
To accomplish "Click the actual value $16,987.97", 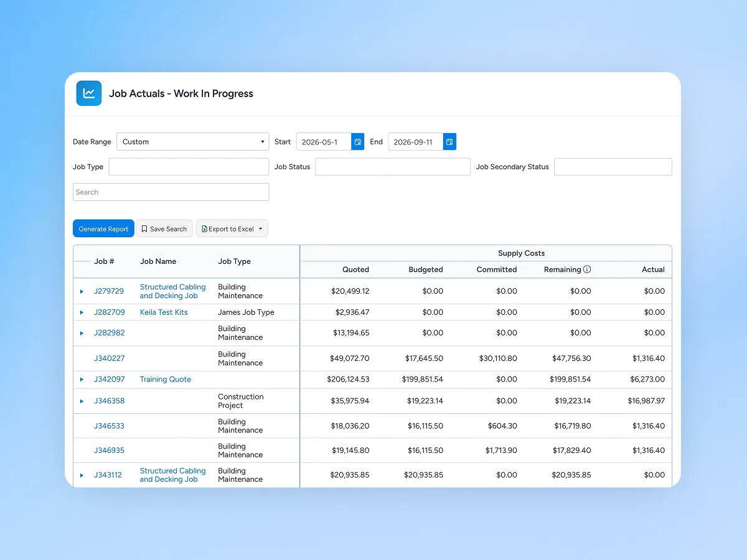I will (646, 401).
